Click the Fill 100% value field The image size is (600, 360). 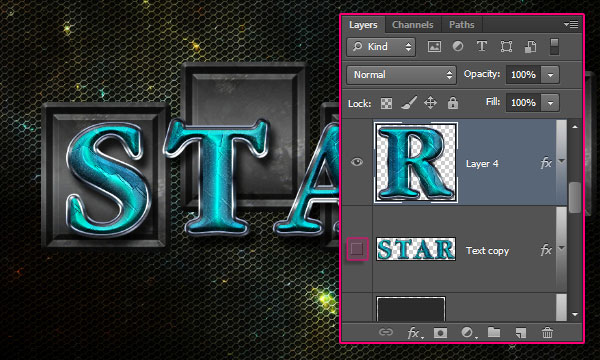tap(523, 103)
